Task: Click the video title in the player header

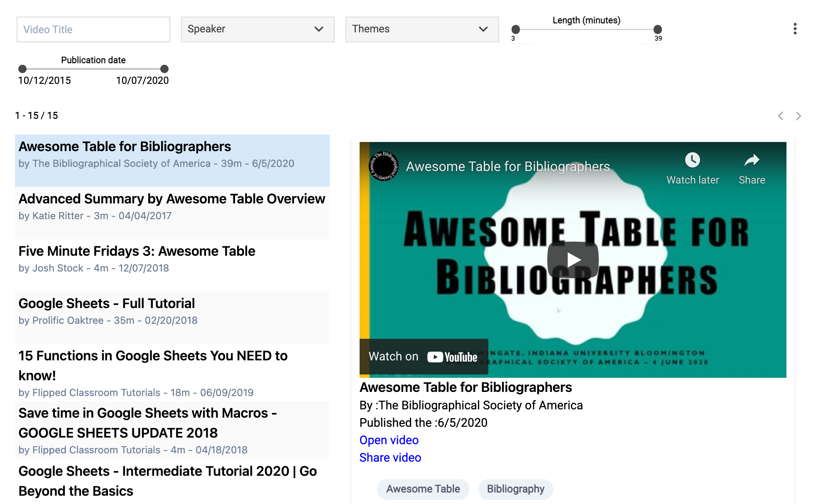Action: coord(508,166)
